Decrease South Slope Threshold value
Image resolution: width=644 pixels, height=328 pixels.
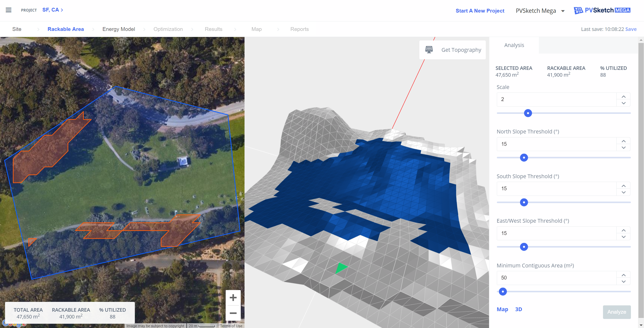pos(623,192)
